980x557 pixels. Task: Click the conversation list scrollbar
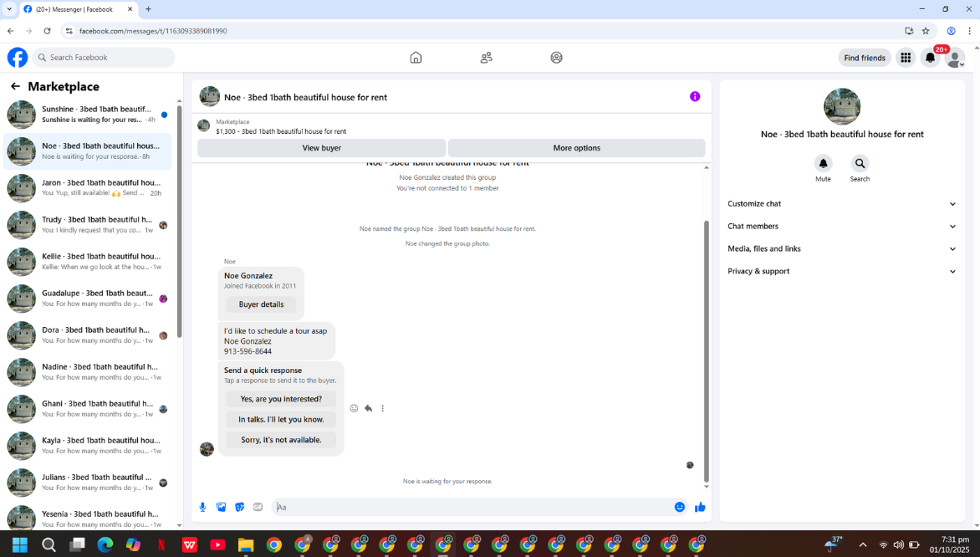coord(180,222)
